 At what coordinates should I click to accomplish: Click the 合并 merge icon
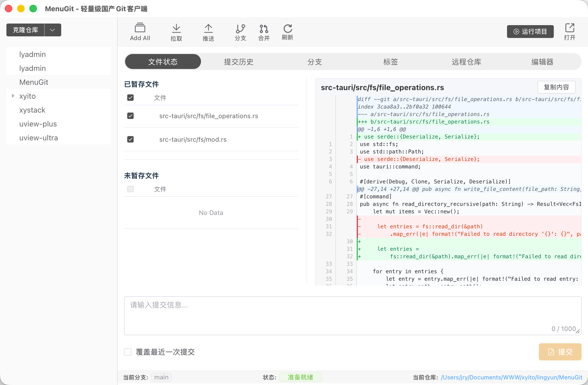tap(264, 28)
